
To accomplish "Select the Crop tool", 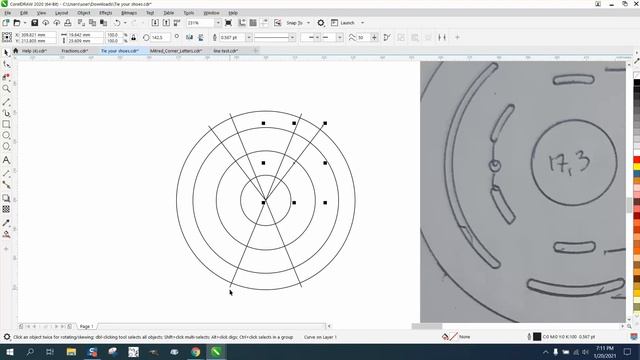I will pyautogui.click(x=6, y=77).
